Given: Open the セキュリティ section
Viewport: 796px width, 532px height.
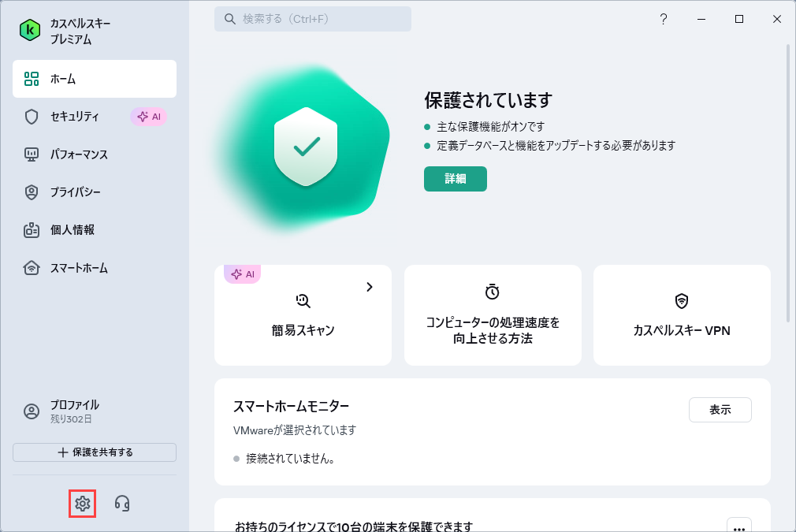Looking at the screenshot, I should pos(95,117).
